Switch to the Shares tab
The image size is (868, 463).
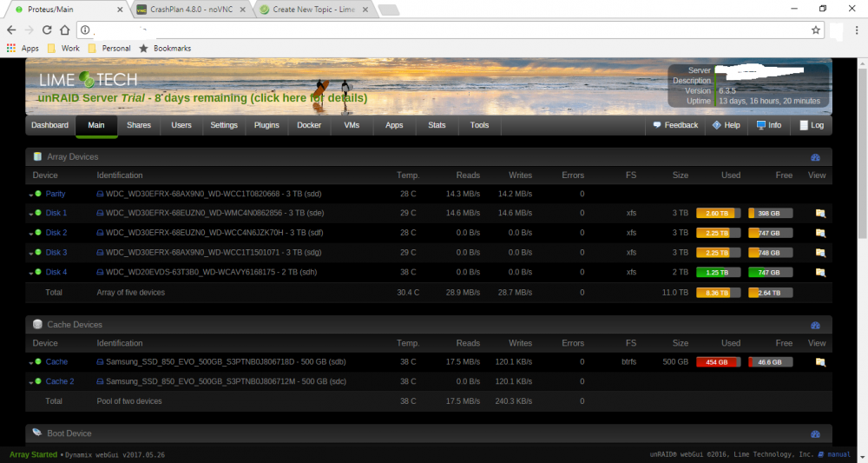pos(138,125)
